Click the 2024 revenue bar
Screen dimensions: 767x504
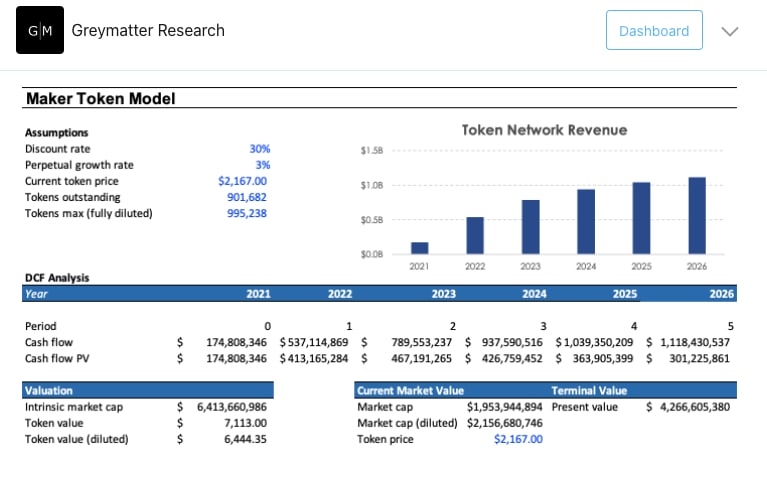point(586,222)
